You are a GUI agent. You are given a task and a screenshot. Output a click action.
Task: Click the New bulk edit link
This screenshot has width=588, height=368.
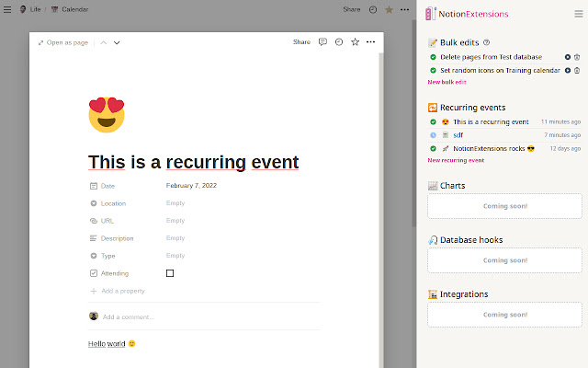(x=447, y=82)
